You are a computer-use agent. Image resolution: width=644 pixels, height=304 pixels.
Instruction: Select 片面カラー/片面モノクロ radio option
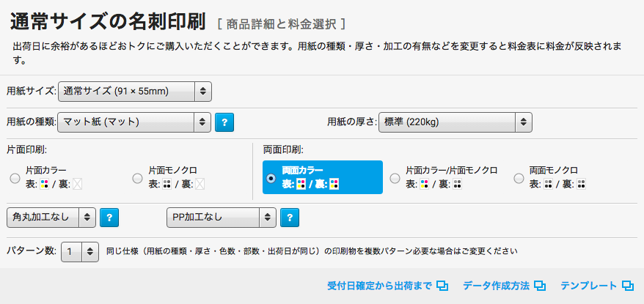tap(395, 178)
